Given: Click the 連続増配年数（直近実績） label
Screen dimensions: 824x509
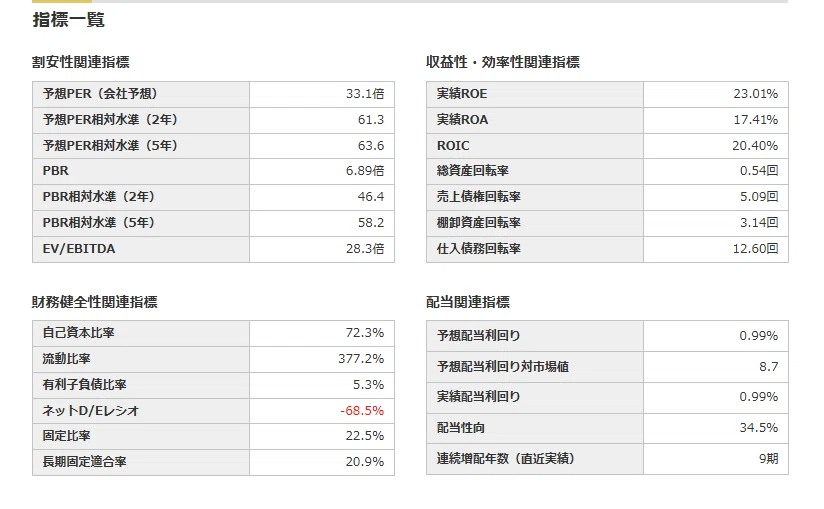Looking at the screenshot, I should (506, 459).
